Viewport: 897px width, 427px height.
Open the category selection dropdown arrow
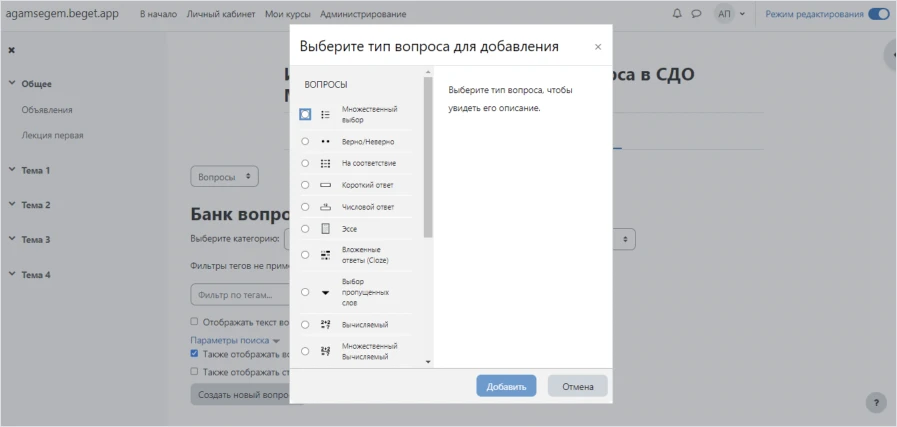tap(625, 238)
